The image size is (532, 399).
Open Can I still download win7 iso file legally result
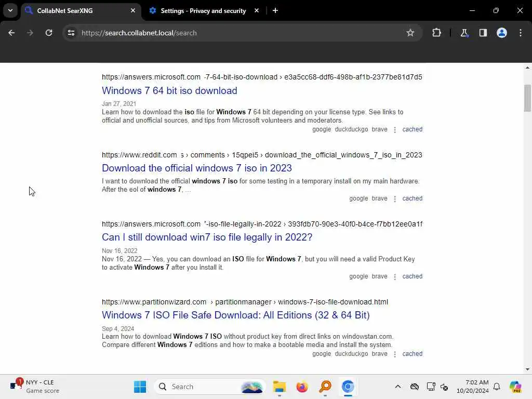pyautogui.click(x=207, y=237)
